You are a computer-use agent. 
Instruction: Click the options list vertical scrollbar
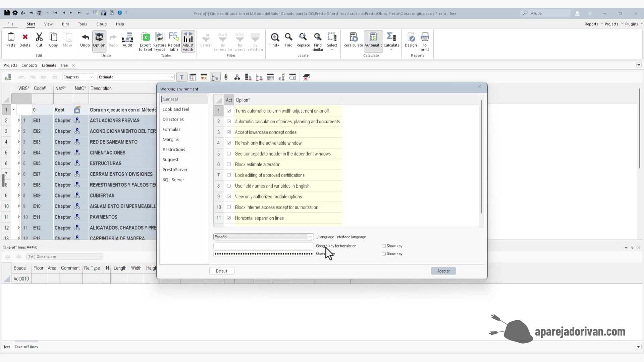click(482, 157)
